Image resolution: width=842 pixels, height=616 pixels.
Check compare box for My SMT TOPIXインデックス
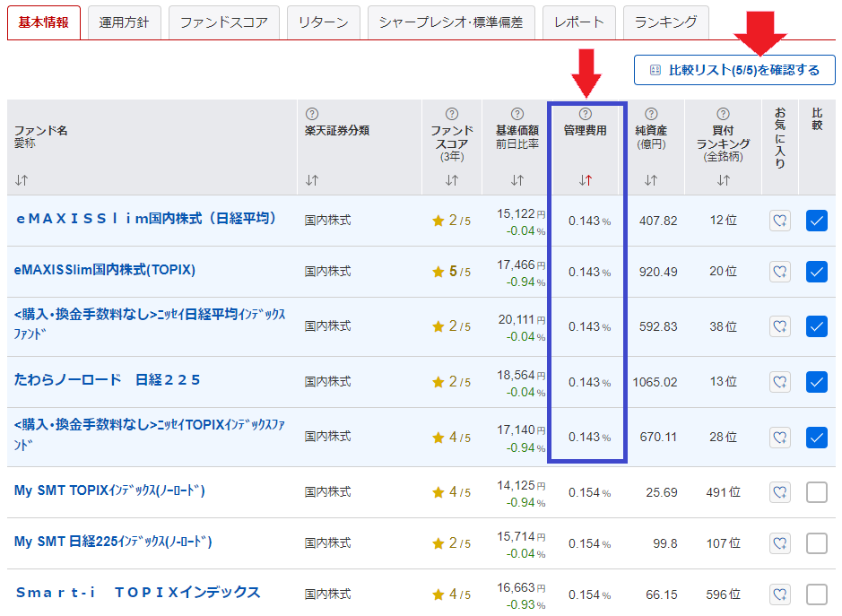pyautogui.click(x=816, y=492)
